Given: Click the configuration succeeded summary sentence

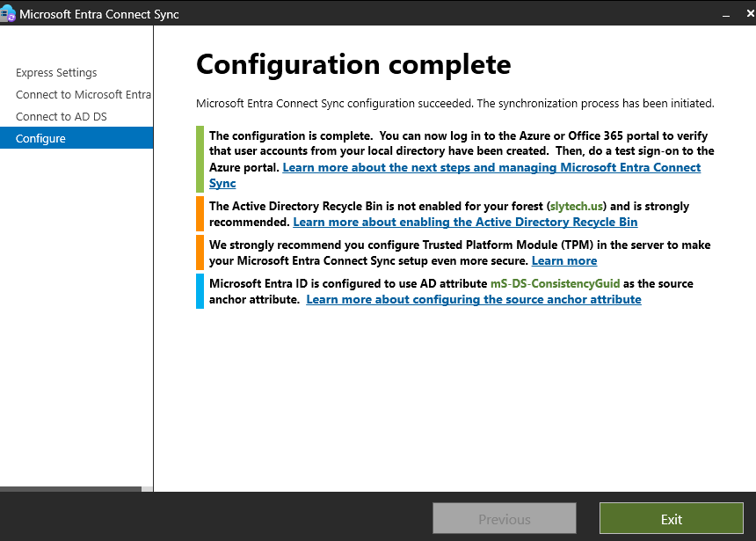Looking at the screenshot, I should pos(455,103).
